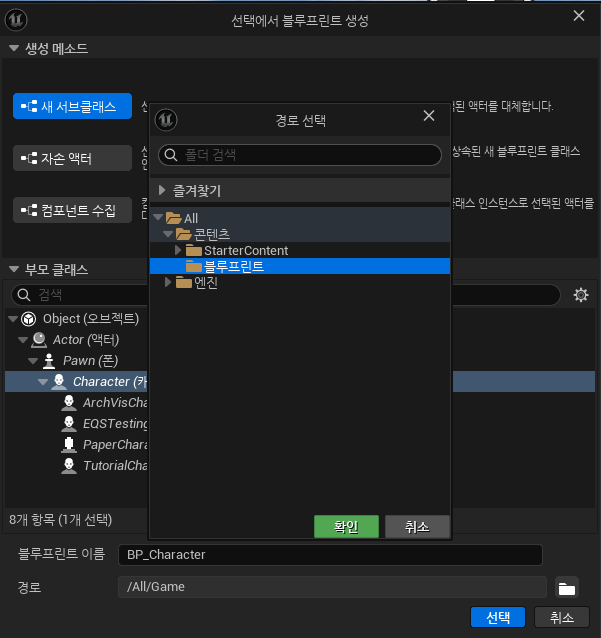Click the blue 선택 button
This screenshot has height=638, width=601.
coord(498,618)
